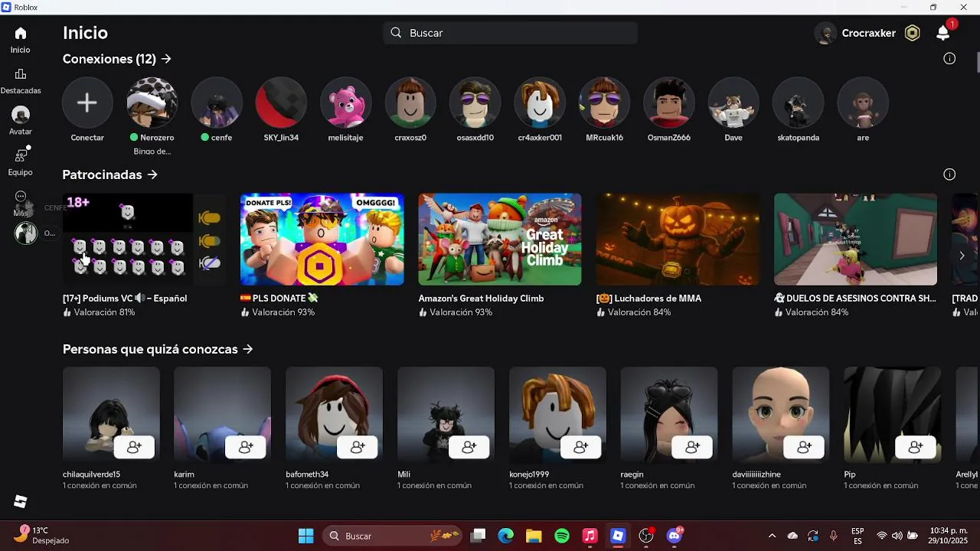This screenshot has width=980, height=551.
Task: Open OsmanZ666 connection avatar
Action: point(669,103)
